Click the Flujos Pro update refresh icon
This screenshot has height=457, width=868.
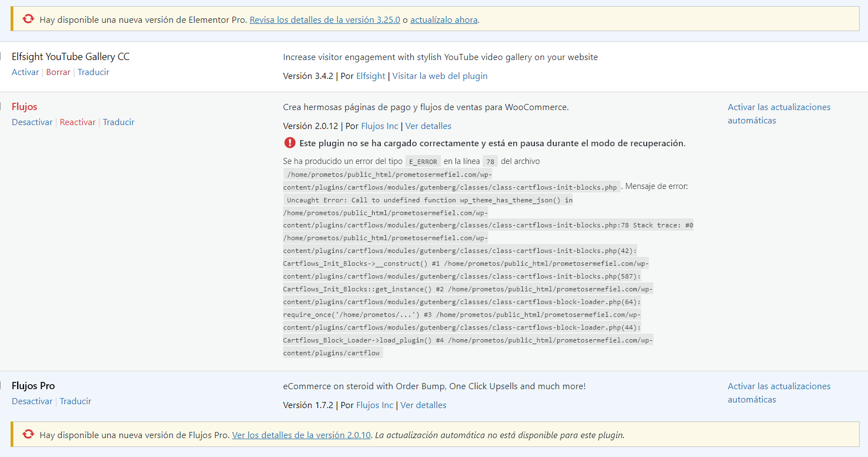click(28, 434)
